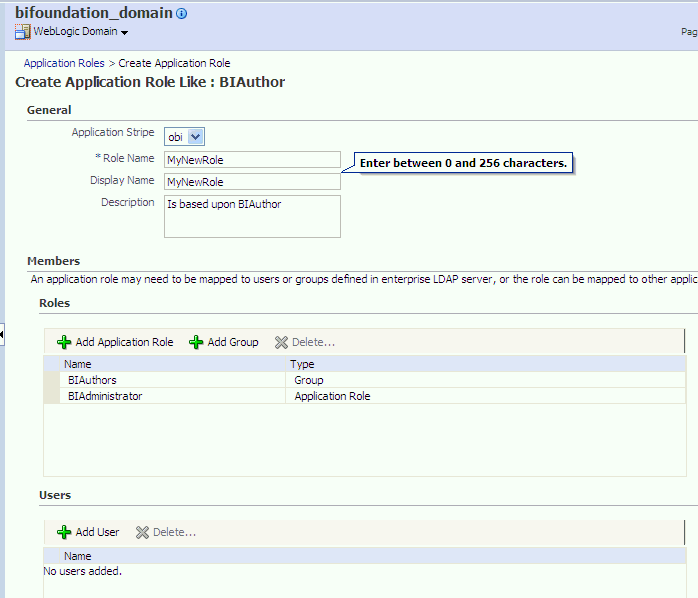Click the 'Enter between 0 and 256 characters.' tooltip
698x598 pixels.
click(463, 163)
